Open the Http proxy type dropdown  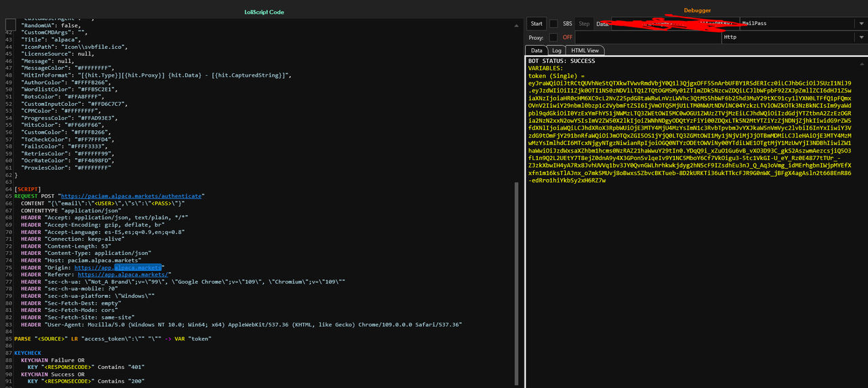click(x=794, y=37)
